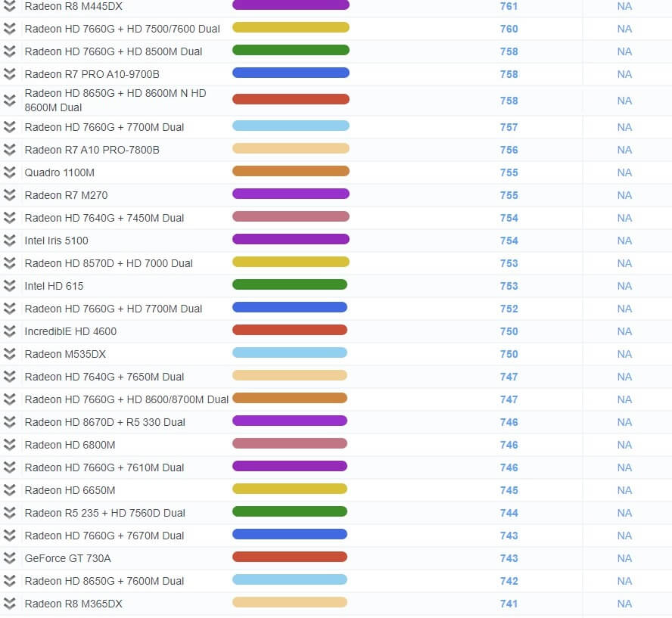Open Radeon HD 7660G + 7610M Dual link
The height and width of the screenshot is (618, 672).
click(104, 468)
